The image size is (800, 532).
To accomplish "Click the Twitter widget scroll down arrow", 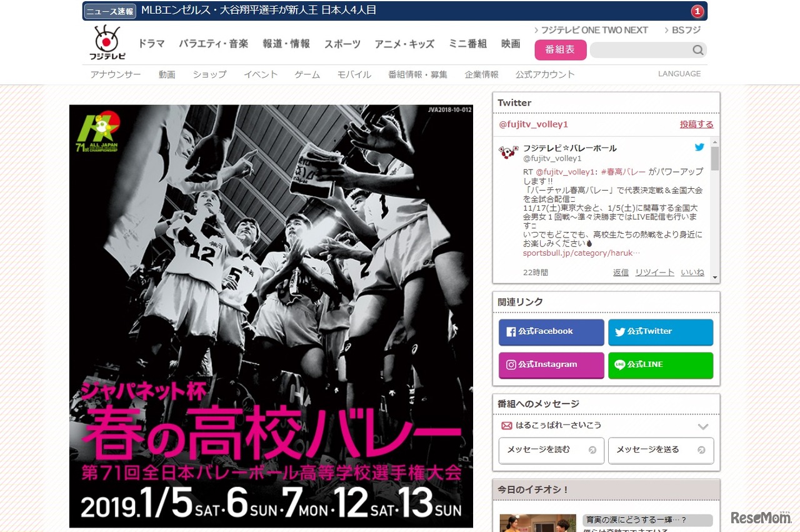I will (715, 278).
